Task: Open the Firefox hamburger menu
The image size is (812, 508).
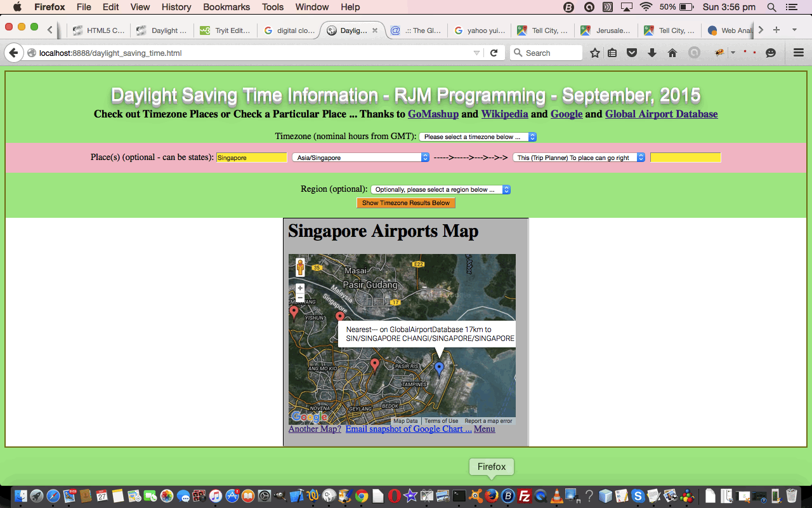Action: click(x=799, y=53)
